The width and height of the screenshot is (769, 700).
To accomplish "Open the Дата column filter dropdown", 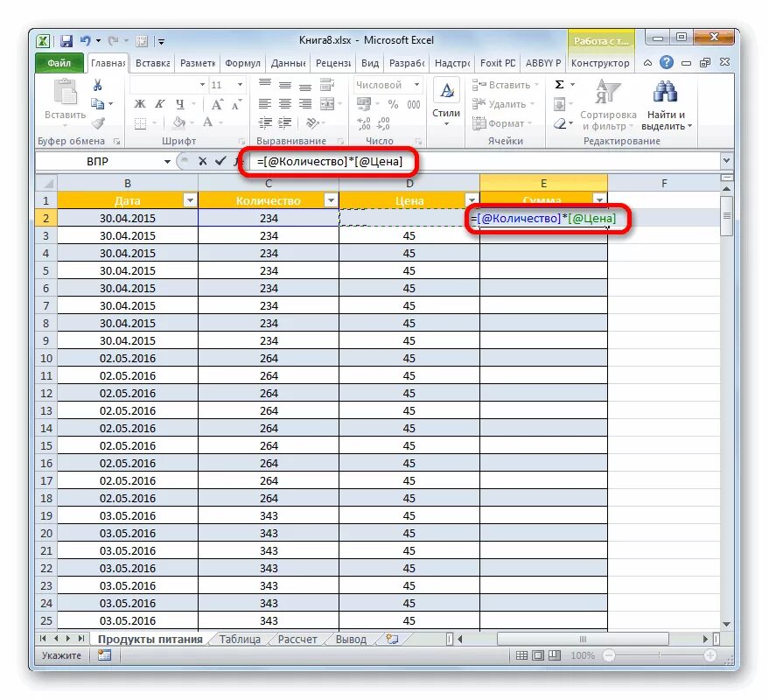I will (191, 200).
